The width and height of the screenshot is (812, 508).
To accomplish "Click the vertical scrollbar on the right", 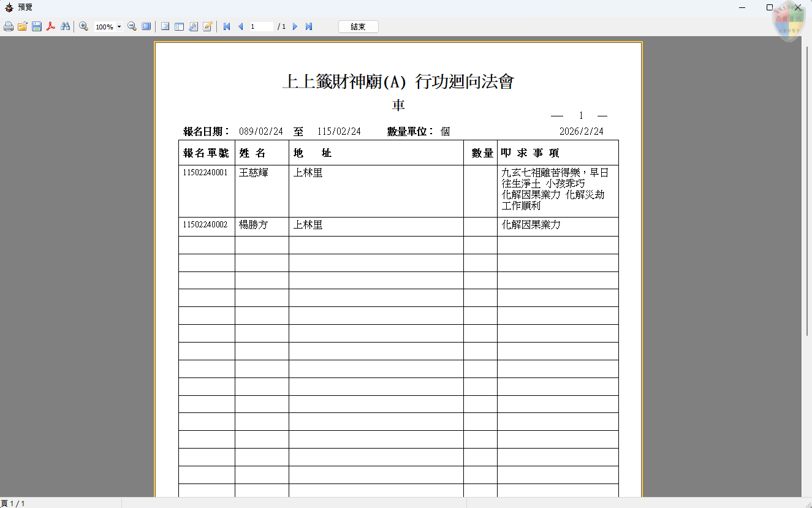I will tap(806, 184).
